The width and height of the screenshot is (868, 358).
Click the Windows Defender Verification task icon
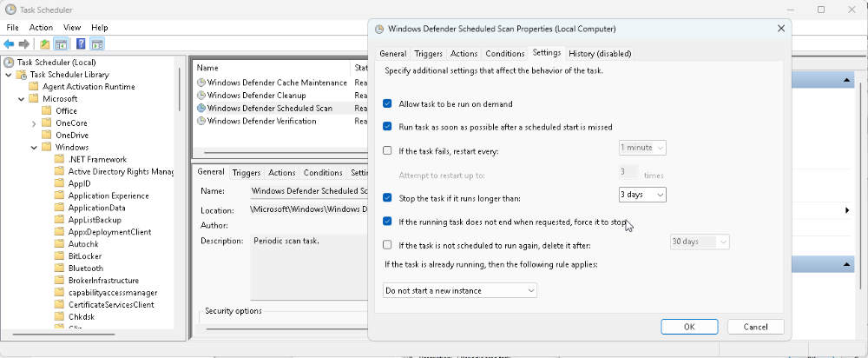(201, 121)
